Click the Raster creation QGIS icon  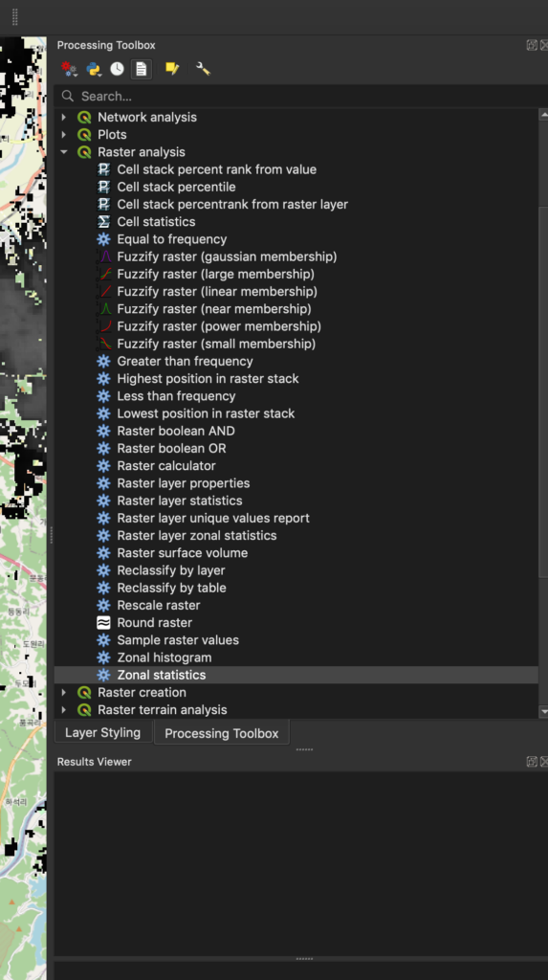(84, 693)
